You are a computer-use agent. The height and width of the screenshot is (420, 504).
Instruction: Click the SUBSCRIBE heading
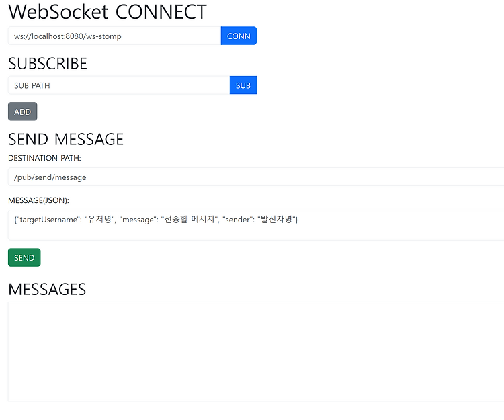[x=48, y=64]
